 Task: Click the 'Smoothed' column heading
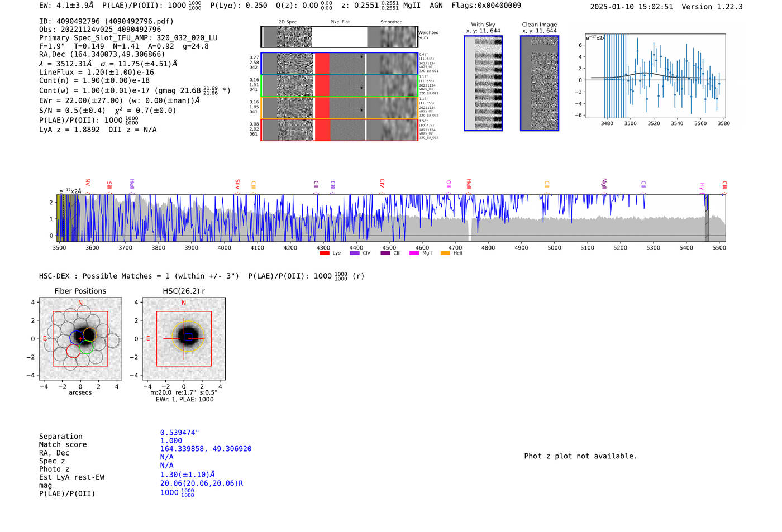[x=392, y=22]
